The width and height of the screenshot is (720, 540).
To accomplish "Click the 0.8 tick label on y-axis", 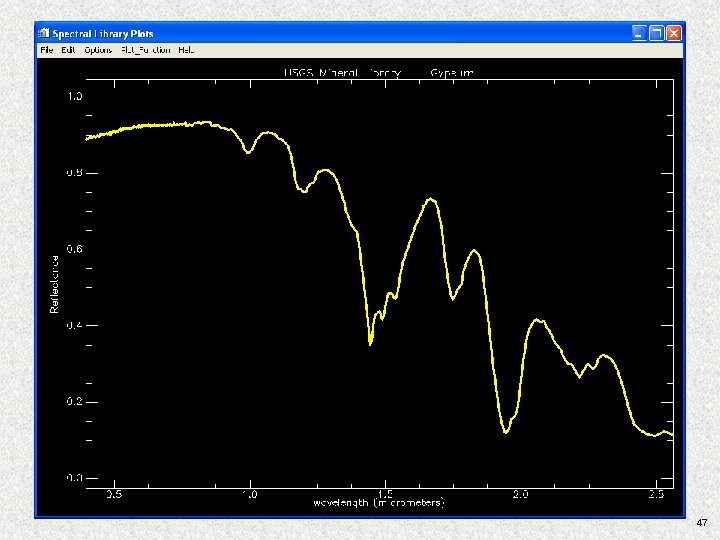I will click(x=75, y=173).
